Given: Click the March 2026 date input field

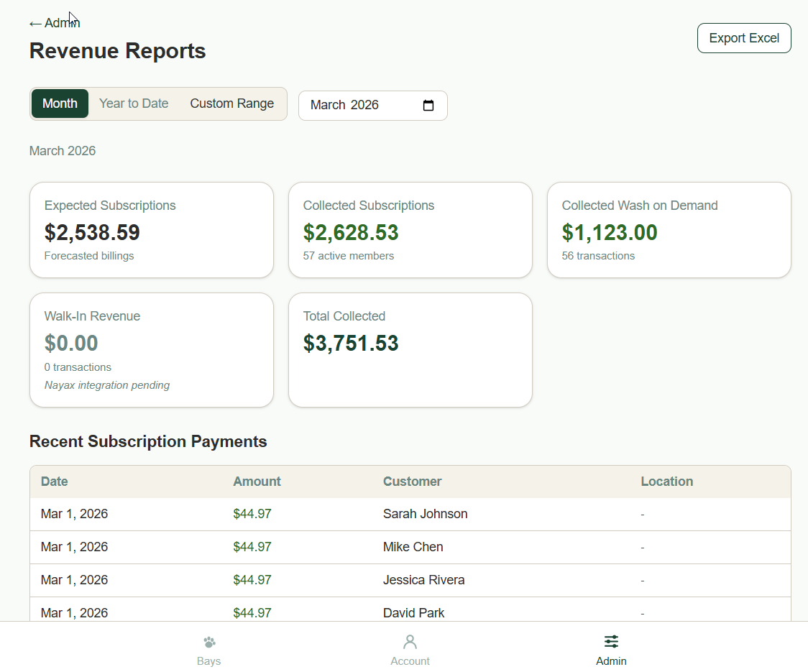Looking at the screenshot, I should tap(352, 105).
